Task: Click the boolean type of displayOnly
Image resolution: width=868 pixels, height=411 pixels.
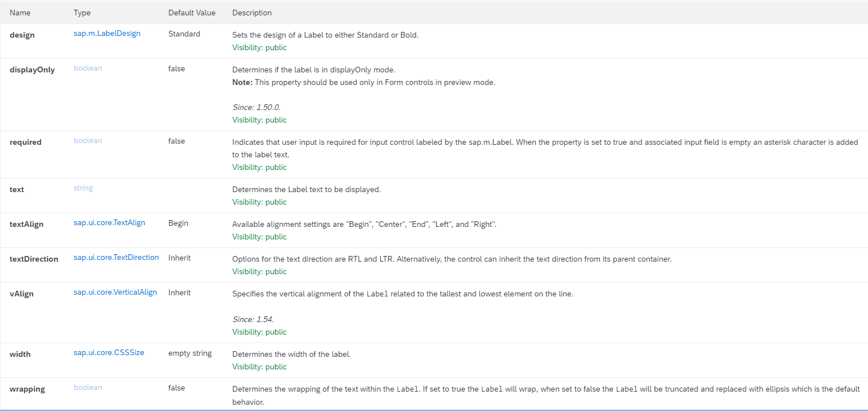Action: [x=88, y=68]
